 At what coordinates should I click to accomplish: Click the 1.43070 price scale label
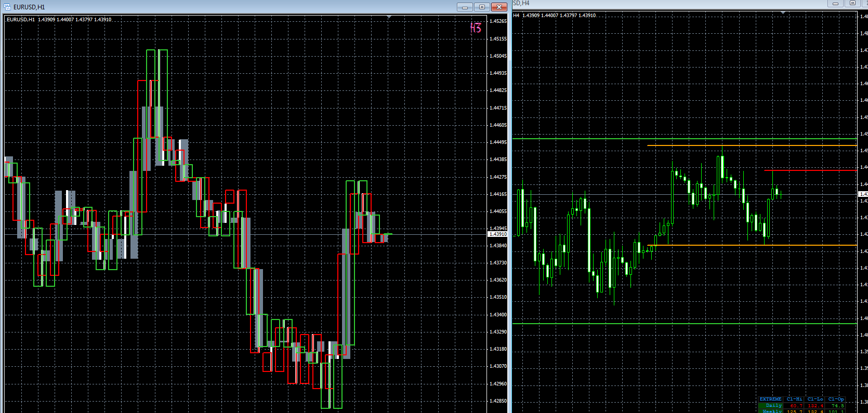(498, 366)
